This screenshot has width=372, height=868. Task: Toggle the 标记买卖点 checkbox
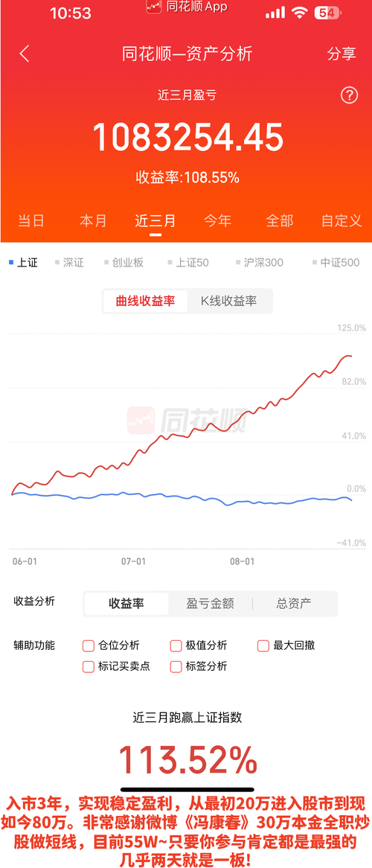(x=89, y=666)
